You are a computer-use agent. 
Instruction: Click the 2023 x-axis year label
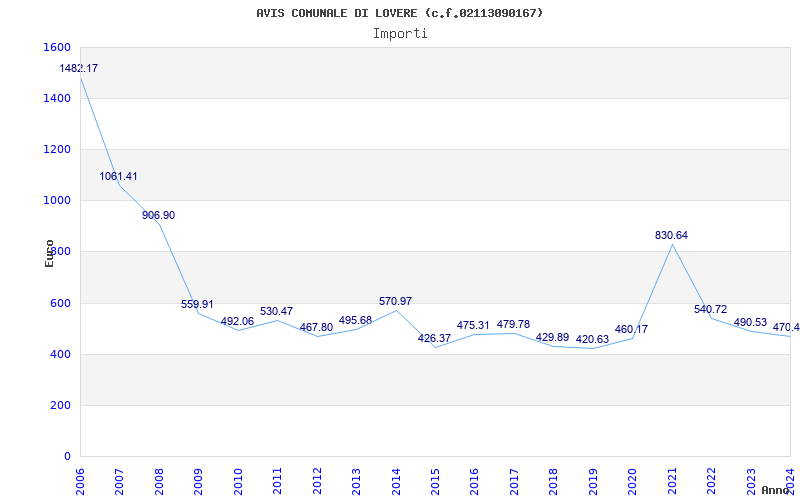tap(752, 480)
